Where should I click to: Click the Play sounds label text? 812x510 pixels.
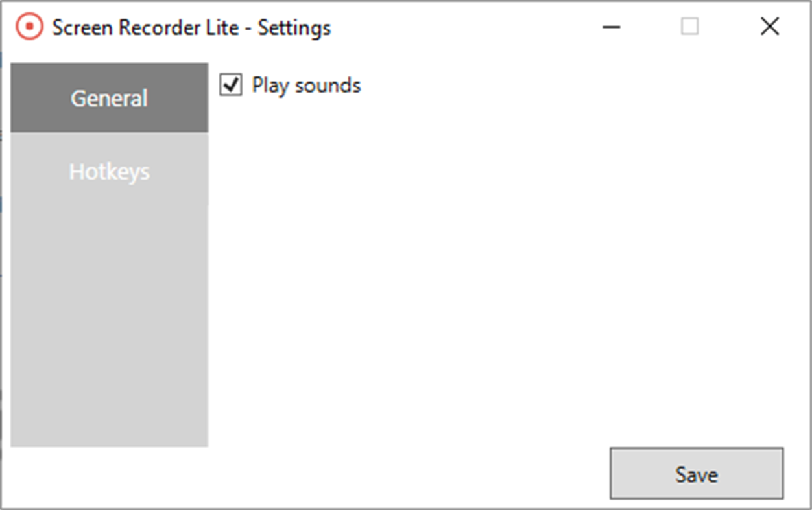point(305,85)
